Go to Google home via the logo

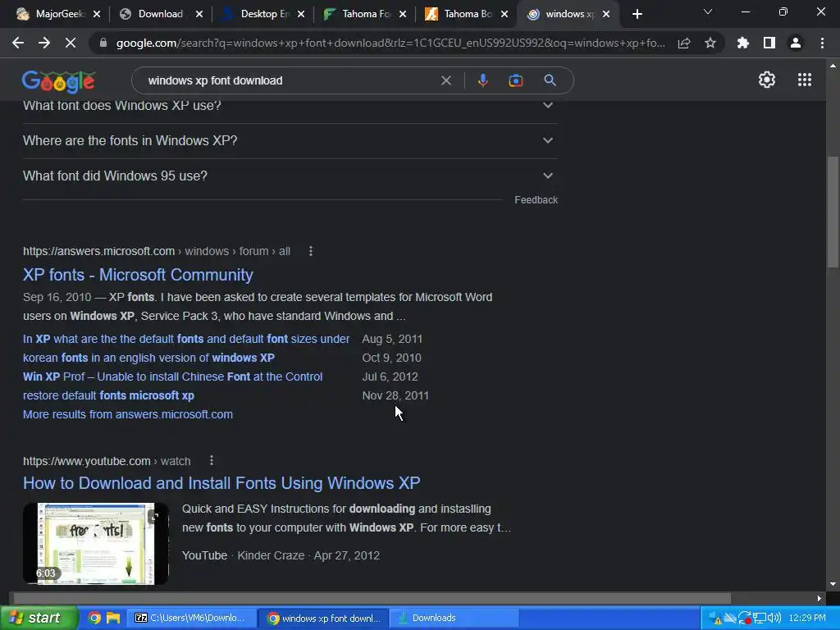click(58, 81)
